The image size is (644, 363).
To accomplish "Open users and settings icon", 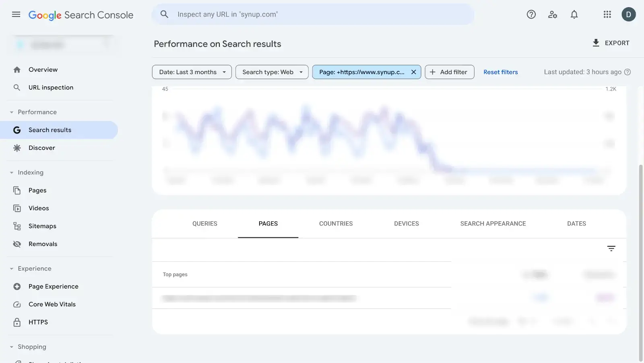I will pos(553,14).
